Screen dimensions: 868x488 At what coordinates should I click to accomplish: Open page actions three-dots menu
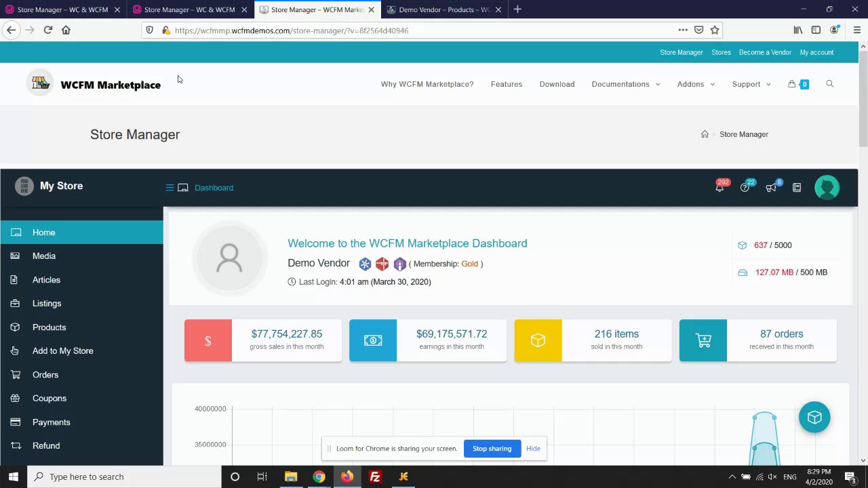pyautogui.click(x=683, y=30)
